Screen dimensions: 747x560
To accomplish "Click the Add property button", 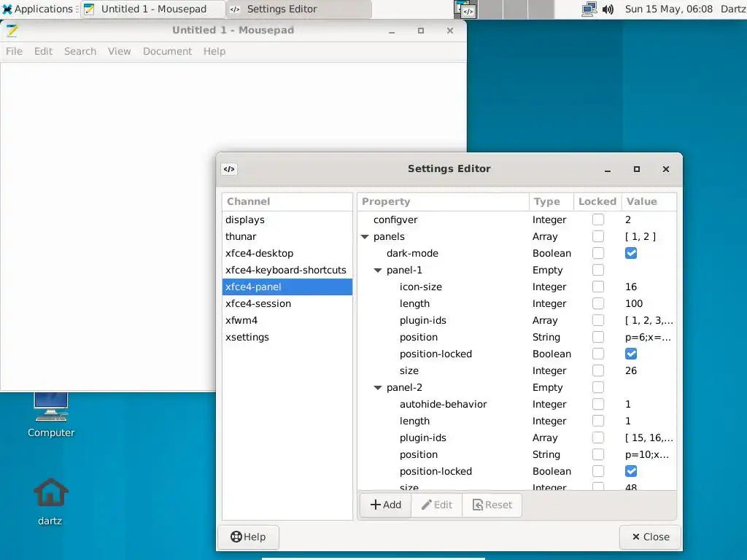I will pos(385,505).
